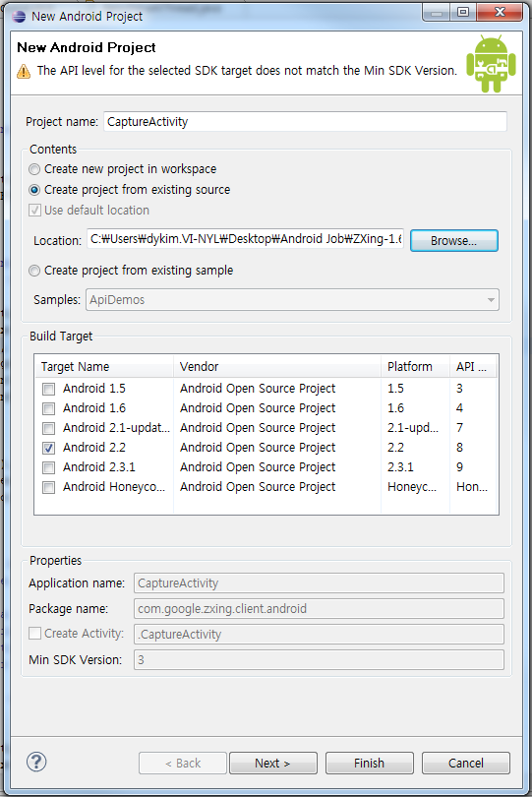Click API cell 'Hon...'
The width and height of the screenshot is (532, 797).
pyautogui.click(x=472, y=487)
